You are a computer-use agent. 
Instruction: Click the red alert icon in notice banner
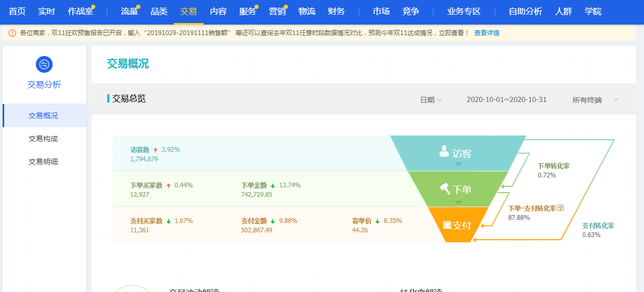click(12, 33)
